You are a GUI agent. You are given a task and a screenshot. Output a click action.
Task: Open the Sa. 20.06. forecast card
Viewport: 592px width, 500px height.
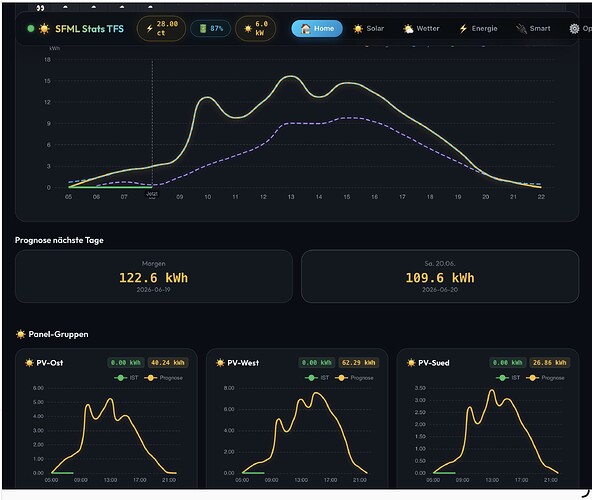tap(440, 276)
